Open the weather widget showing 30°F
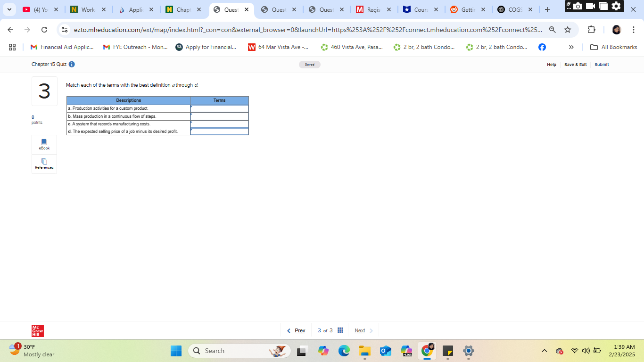 pos(32,351)
